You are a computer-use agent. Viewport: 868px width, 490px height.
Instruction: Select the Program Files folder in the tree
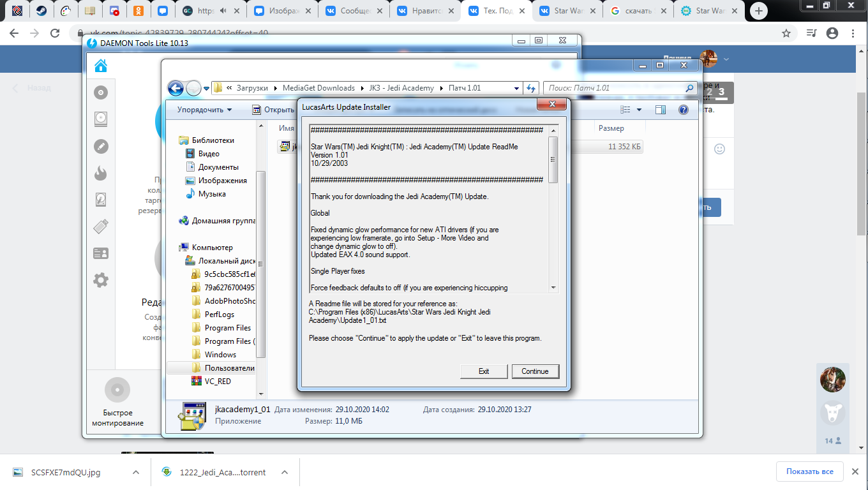[221, 328]
